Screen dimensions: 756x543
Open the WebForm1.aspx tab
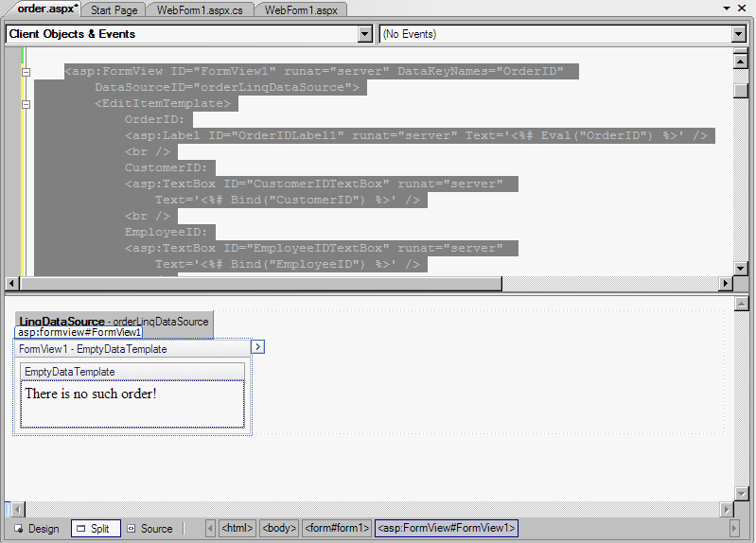point(301,9)
